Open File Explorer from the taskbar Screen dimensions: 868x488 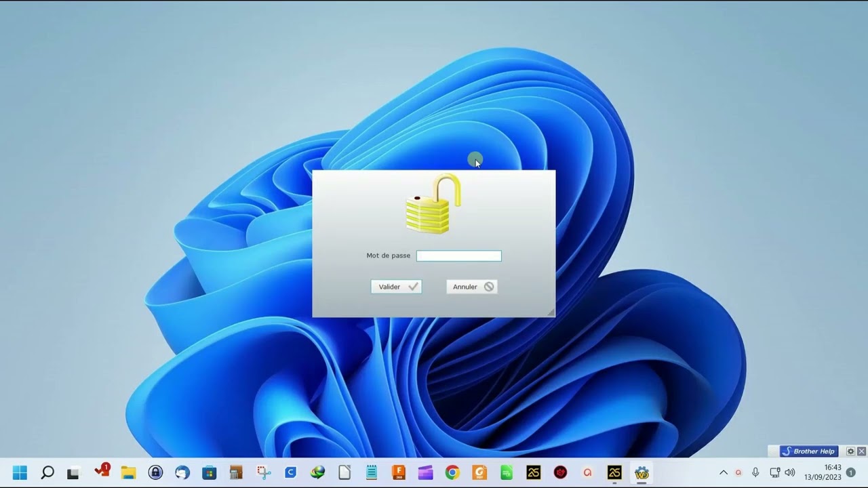[x=128, y=472]
